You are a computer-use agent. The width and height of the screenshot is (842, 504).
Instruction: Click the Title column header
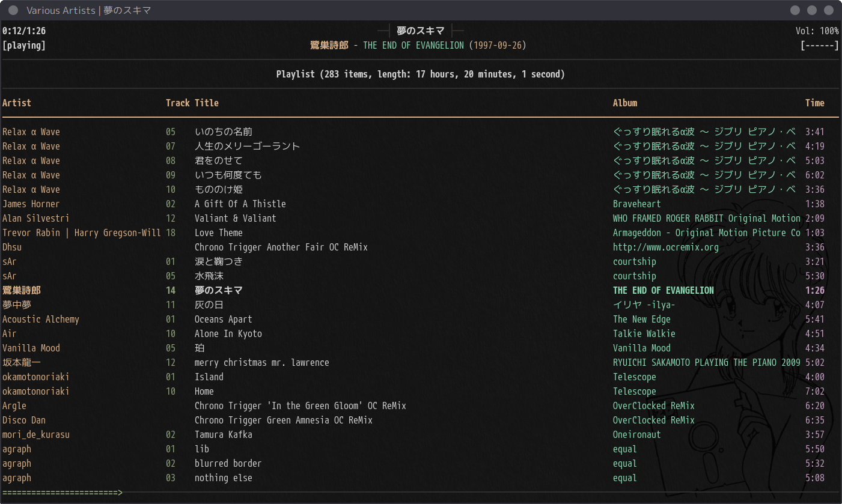[207, 103]
